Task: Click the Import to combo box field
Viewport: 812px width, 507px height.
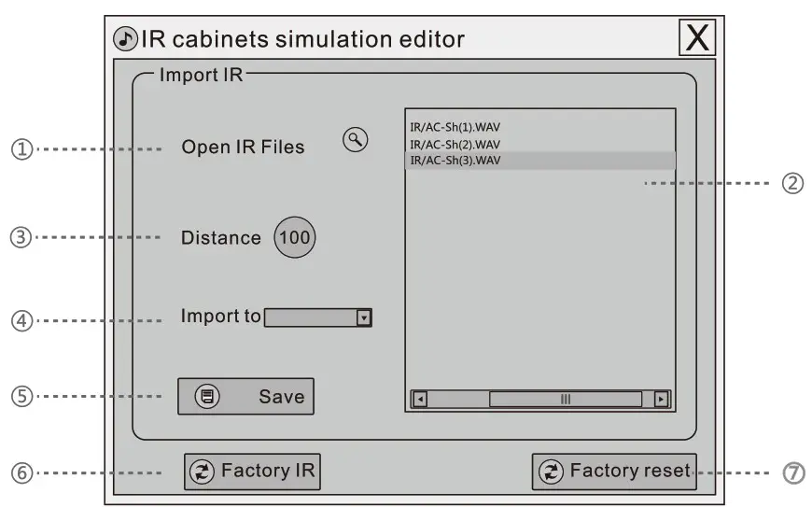Action: pos(318,317)
